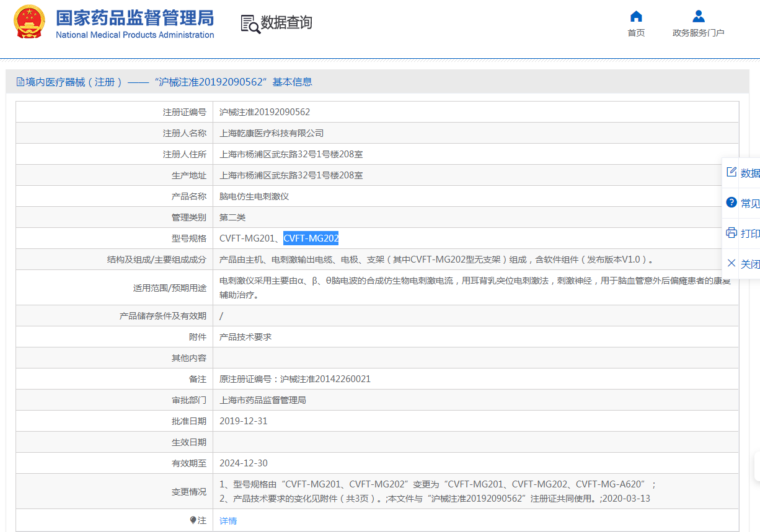Image resolution: width=760 pixels, height=532 pixels.
Task: Click the approving body 上海市药品监督管理局
Action: [263, 400]
